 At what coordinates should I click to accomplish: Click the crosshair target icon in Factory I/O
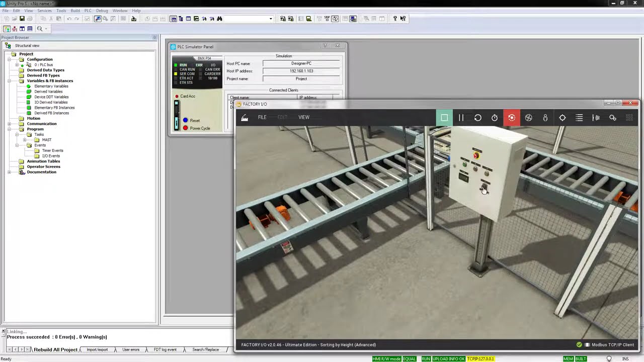[562, 118]
